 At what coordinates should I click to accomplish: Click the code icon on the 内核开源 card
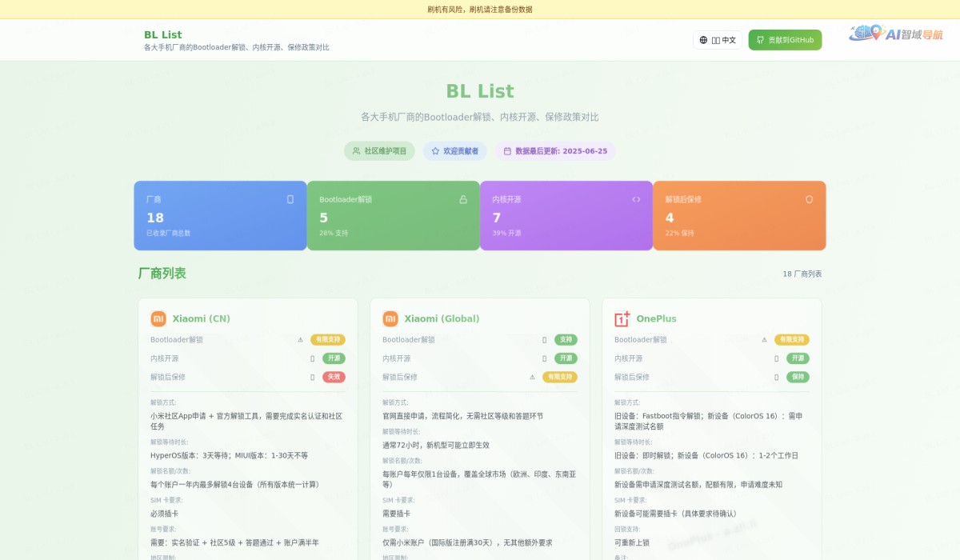635,198
